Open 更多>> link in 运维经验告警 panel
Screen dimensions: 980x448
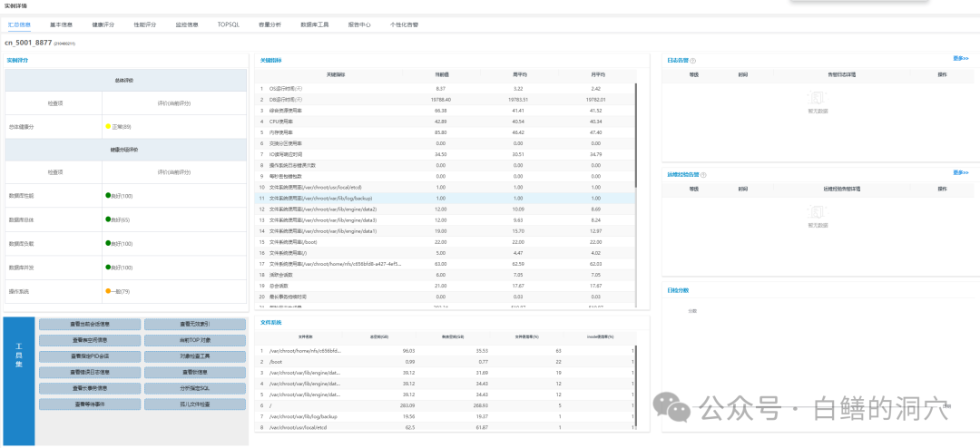(x=961, y=172)
